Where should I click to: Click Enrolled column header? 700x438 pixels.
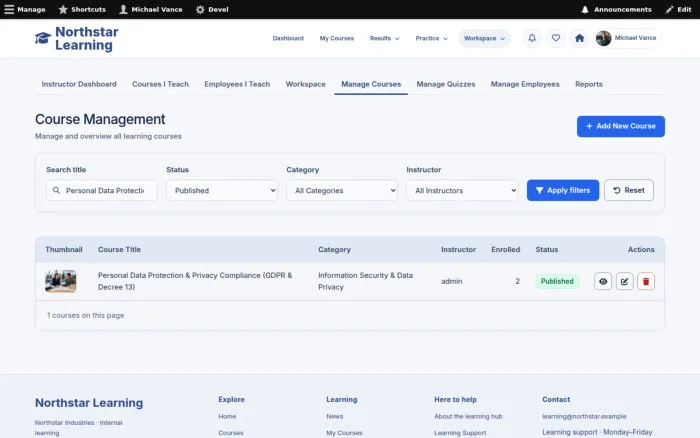pos(506,250)
